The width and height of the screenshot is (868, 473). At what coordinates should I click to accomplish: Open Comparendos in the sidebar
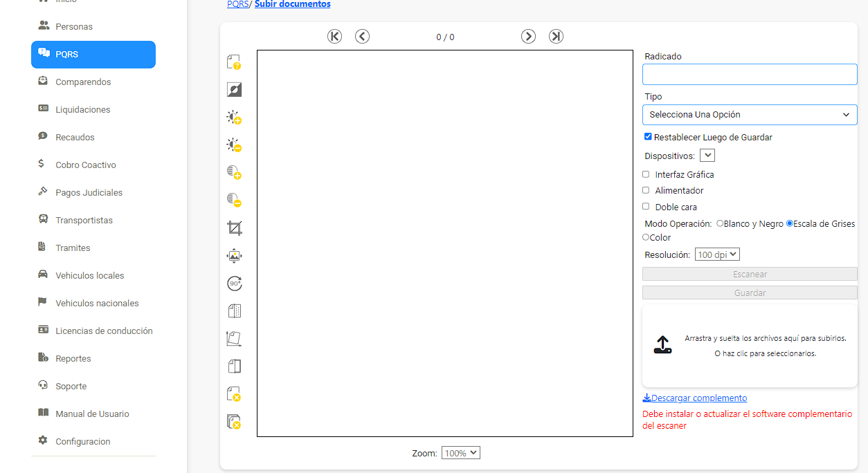pyautogui.click(x=93, y=82)
